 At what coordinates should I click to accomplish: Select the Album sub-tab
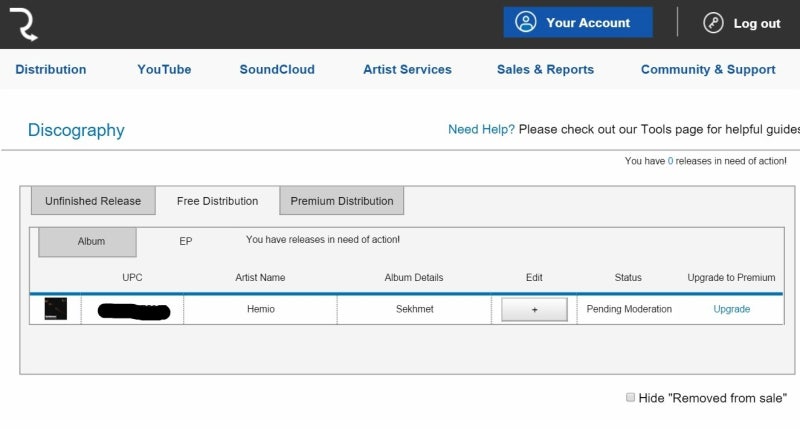click(88, 242)
